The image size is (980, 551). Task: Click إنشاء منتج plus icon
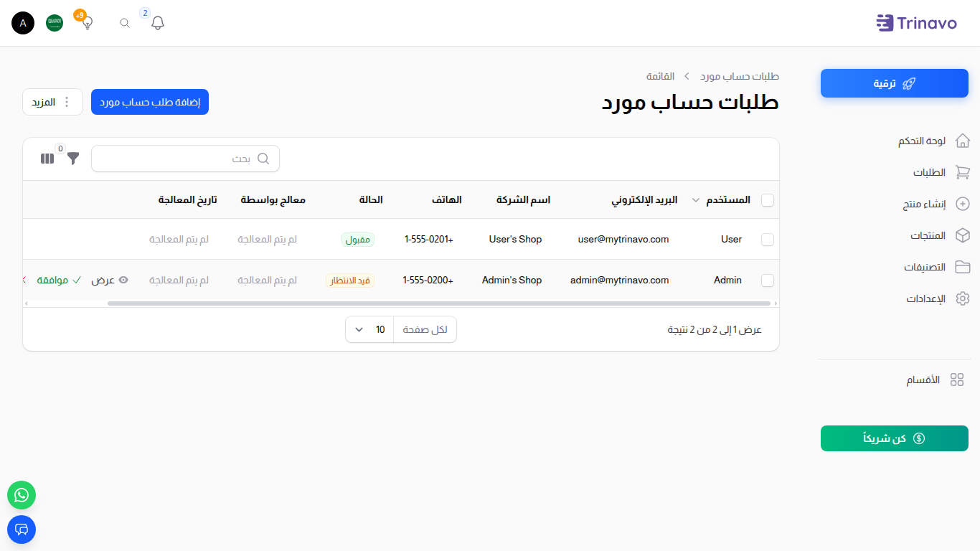[x=963, y=204]
